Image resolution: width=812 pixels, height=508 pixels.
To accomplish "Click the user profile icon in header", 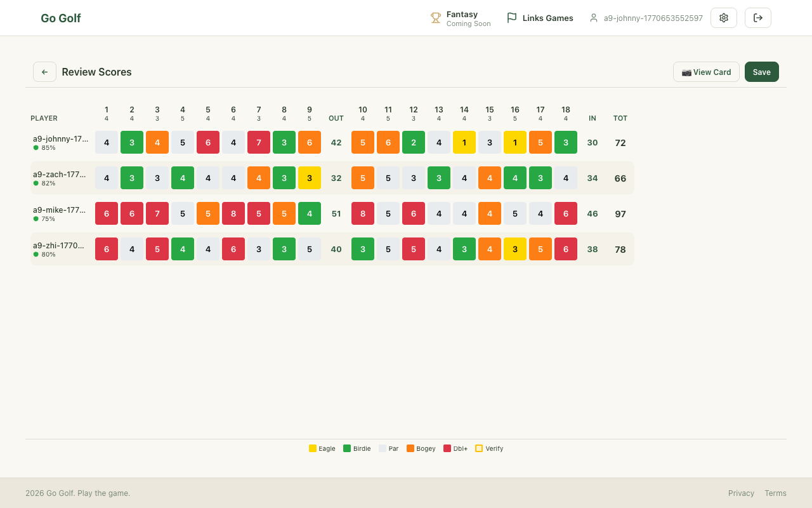I will point(594,18).
